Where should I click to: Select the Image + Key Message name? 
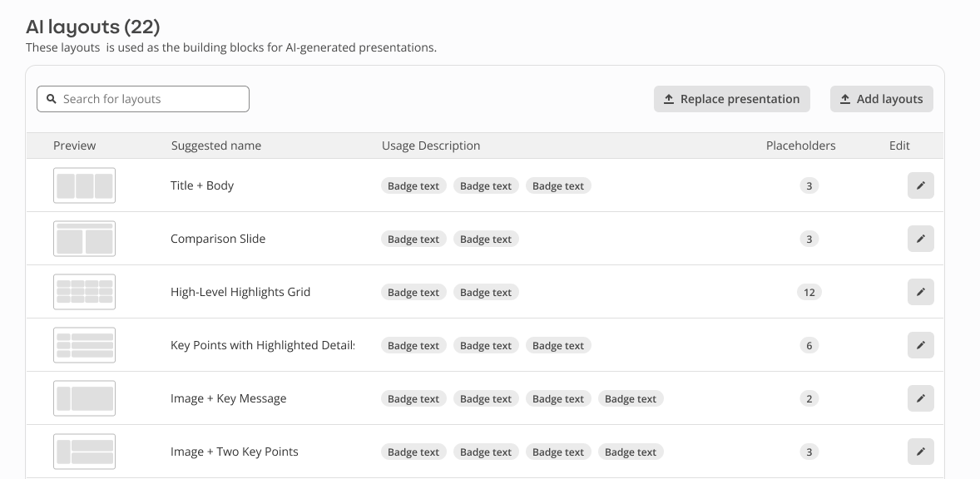[x=228, y=398]
